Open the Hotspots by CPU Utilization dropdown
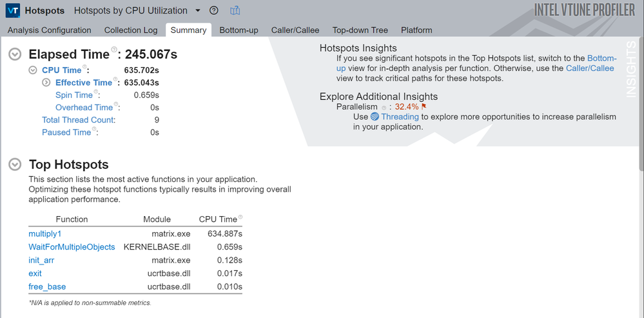The height and width of the screenshot is (318, 644). 198,11
